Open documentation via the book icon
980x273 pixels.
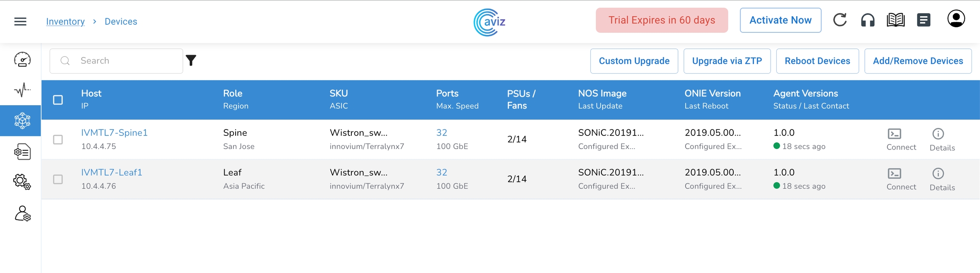[895, 20]
